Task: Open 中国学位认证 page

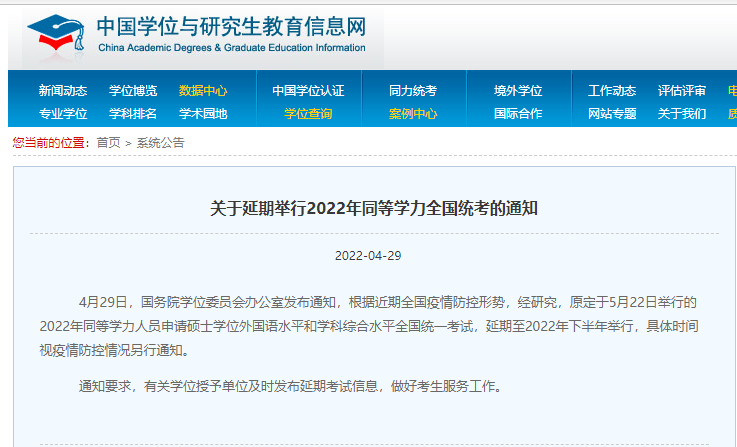Action: click(308, 91)
